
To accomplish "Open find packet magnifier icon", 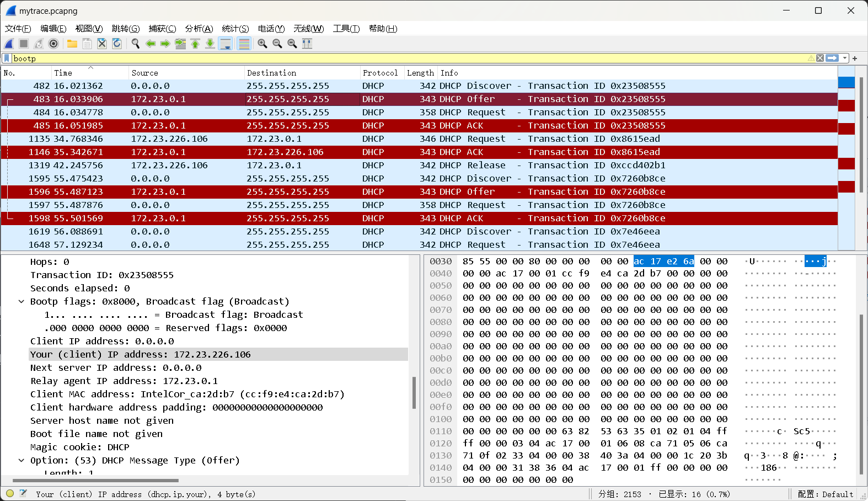I will (x=136, y=44).
